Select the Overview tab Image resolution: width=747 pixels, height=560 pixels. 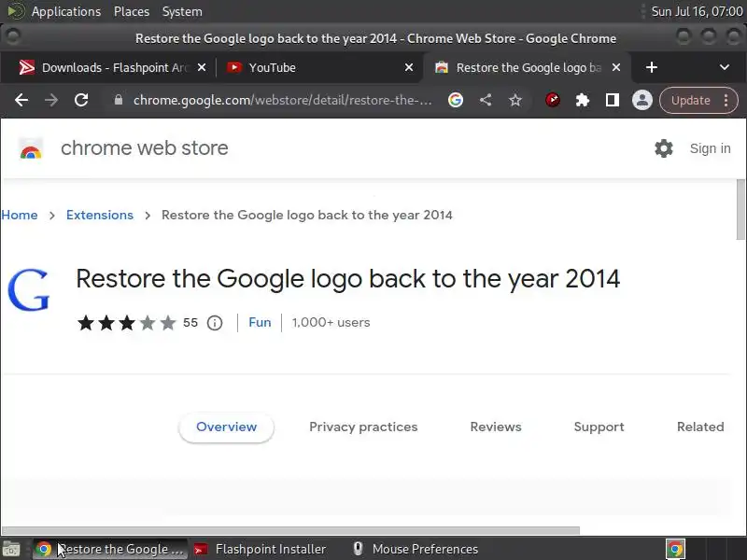[x=226, y=427]
